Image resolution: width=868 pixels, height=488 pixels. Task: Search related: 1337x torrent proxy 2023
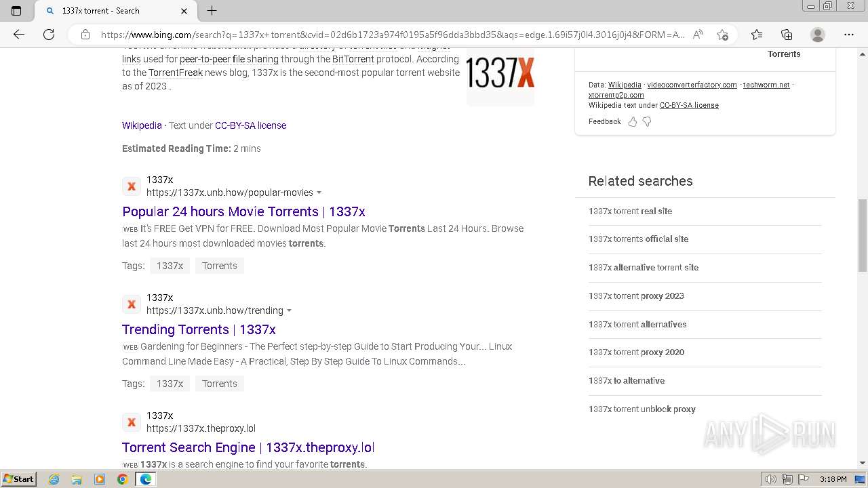[636, 296]
